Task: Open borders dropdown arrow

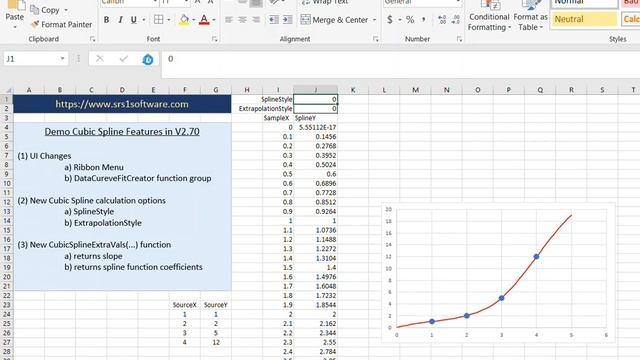Action: [169, 20]
